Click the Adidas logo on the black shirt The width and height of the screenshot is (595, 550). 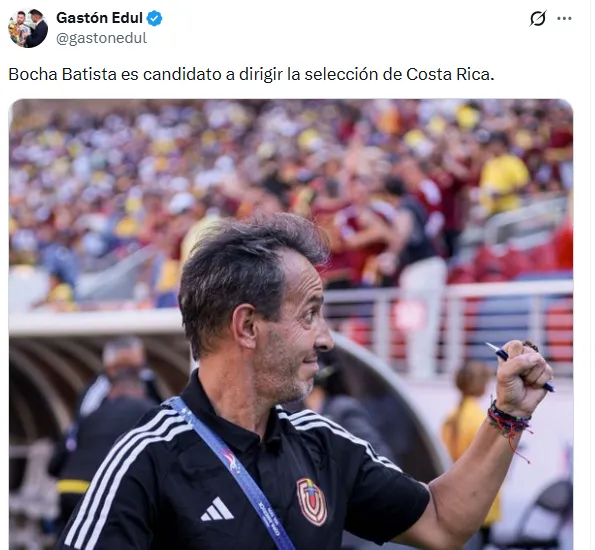[217, 509]
